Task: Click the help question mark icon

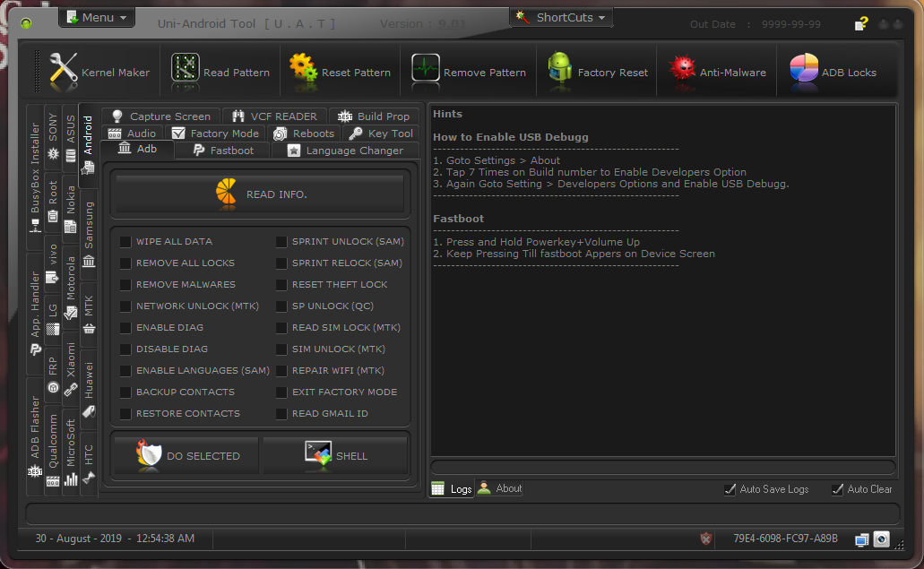Action: tap(861, 23)
